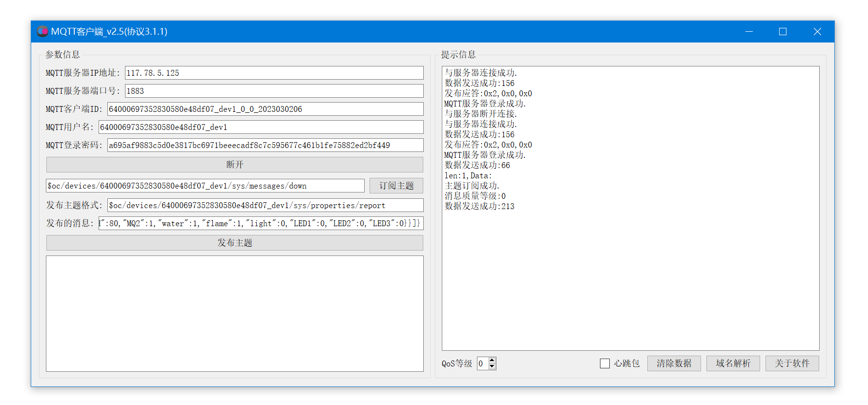Select the MQTT client ID field
This screenshot has width=868, height=405.
tap(265, 109)
